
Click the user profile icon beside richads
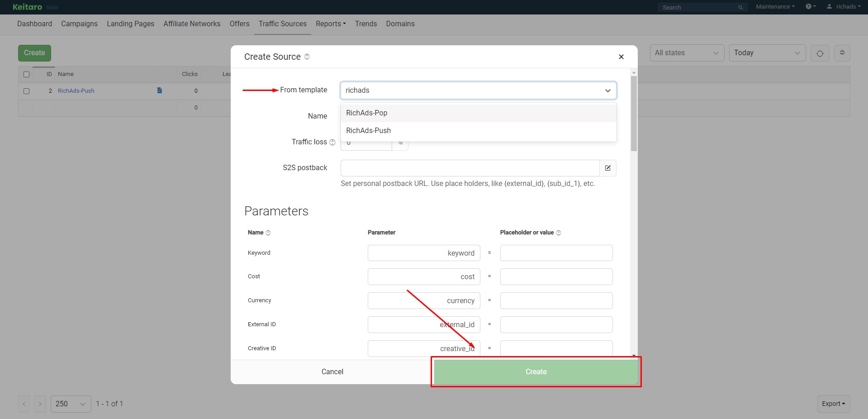[x=829, y=7]
